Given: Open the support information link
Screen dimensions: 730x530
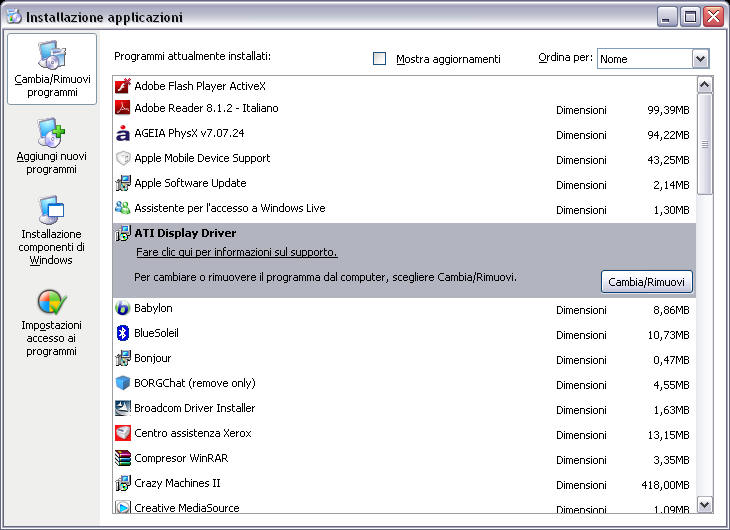Looking at the screenshot, I should [x=237, y=252].
